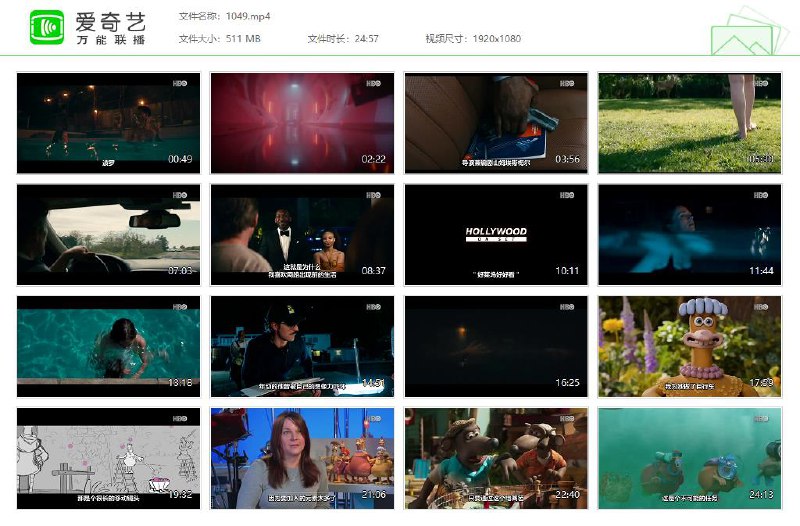Open the red corridor thumbnail at 02:22

(302, 123)
